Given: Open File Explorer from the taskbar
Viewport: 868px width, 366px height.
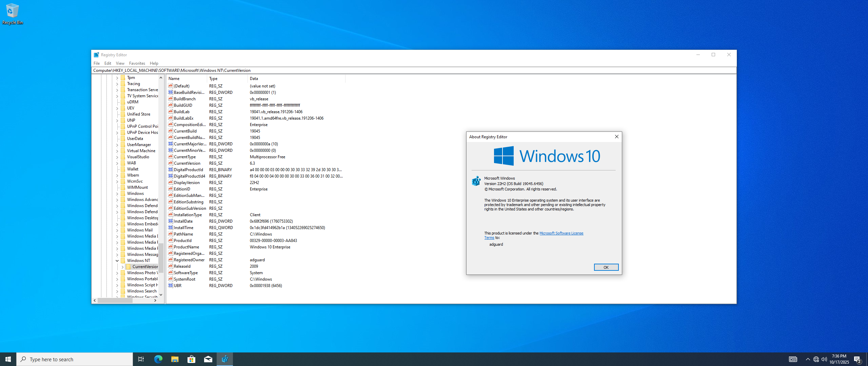Looking at the screenshot, I should (x=175, y=359).
